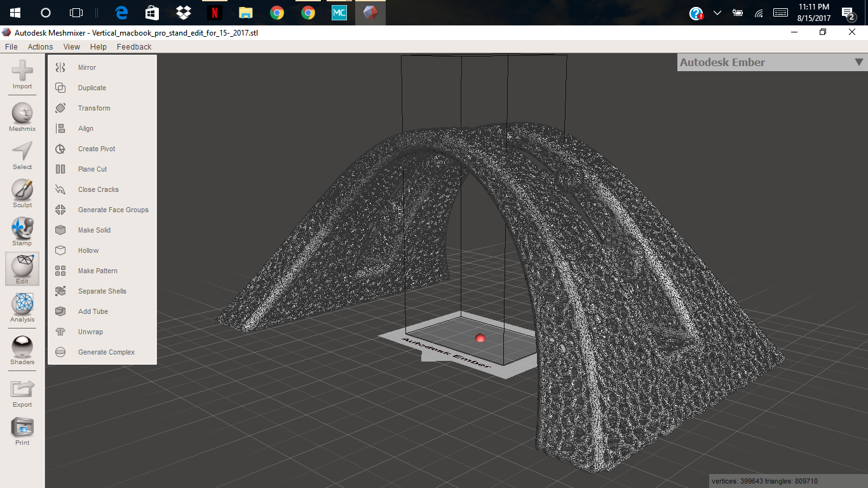
Task: Select the Close Cracks command label
Action: click(98, 189)
